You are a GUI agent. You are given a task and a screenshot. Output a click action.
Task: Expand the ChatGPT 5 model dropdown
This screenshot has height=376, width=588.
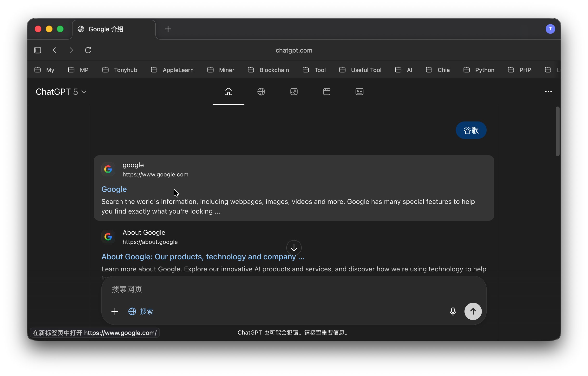pos(61,92)
